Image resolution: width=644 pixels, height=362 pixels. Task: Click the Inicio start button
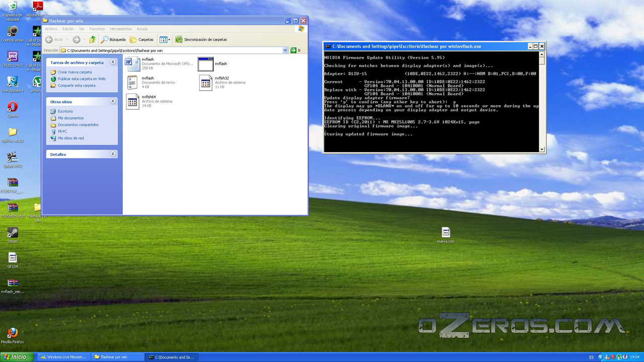[x=17, y=357]
